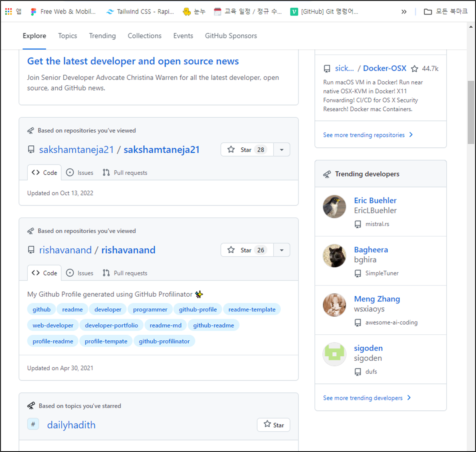Open Meng Zhang's avatar
Image resolution: width=476 pixels, height=452 pixels.
pos(335,305)
